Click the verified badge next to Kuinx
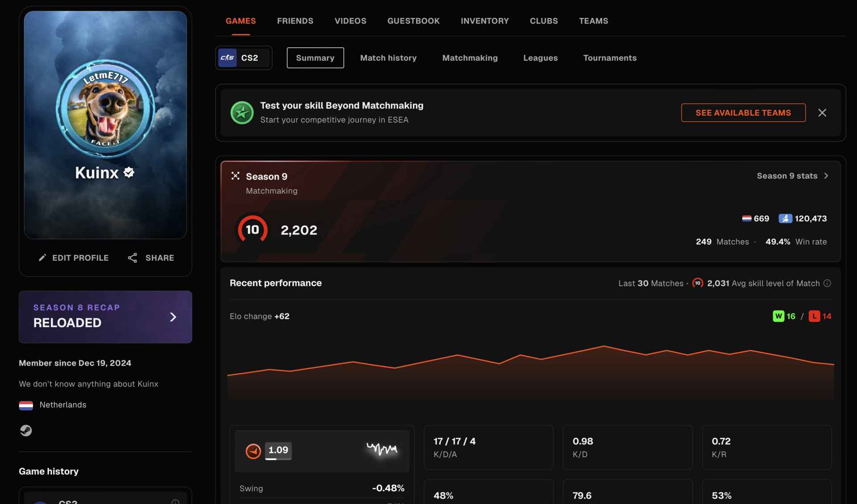The height and width of the screenshot is (504, 857). pos(129,172)
